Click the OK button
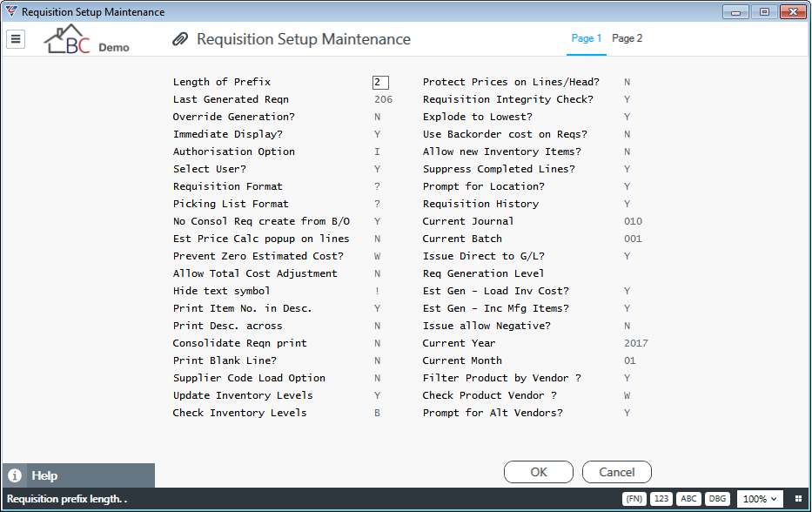The height and width of the screenshot is (512, 812). tap(539, 472)
